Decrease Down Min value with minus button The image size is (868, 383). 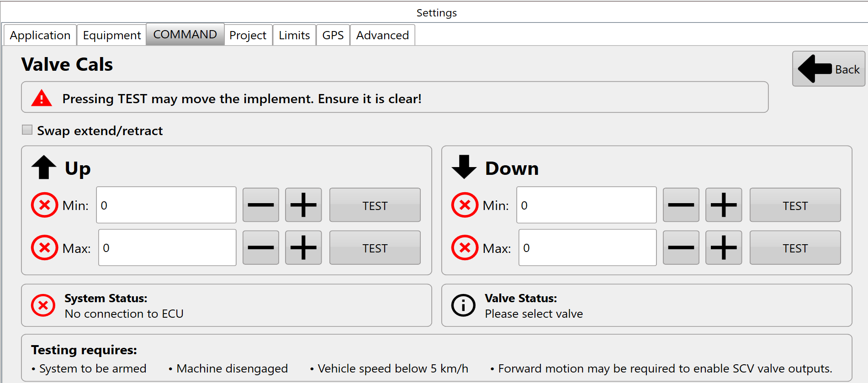point(681,205)
